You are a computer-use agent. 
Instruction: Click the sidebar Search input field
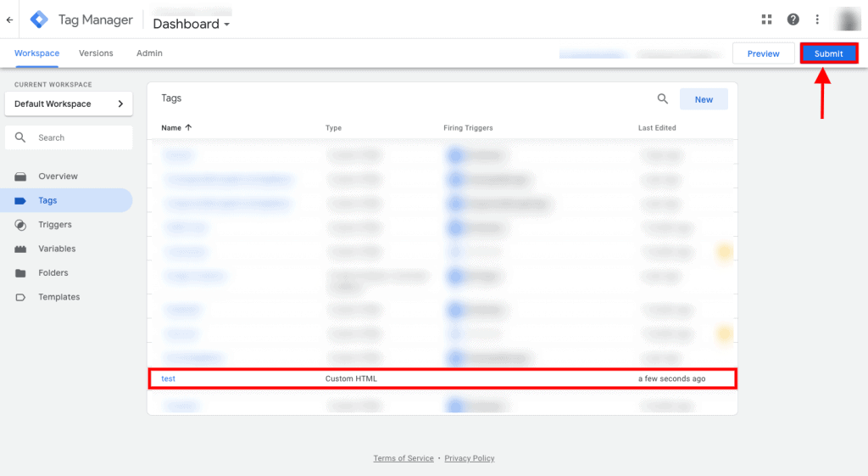(76, 137)
